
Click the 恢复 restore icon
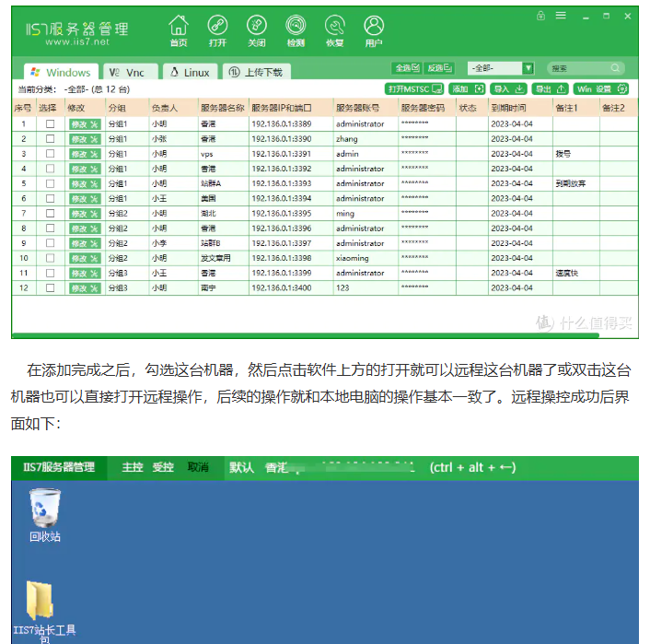pyautogui.click(x=335, y=30)
